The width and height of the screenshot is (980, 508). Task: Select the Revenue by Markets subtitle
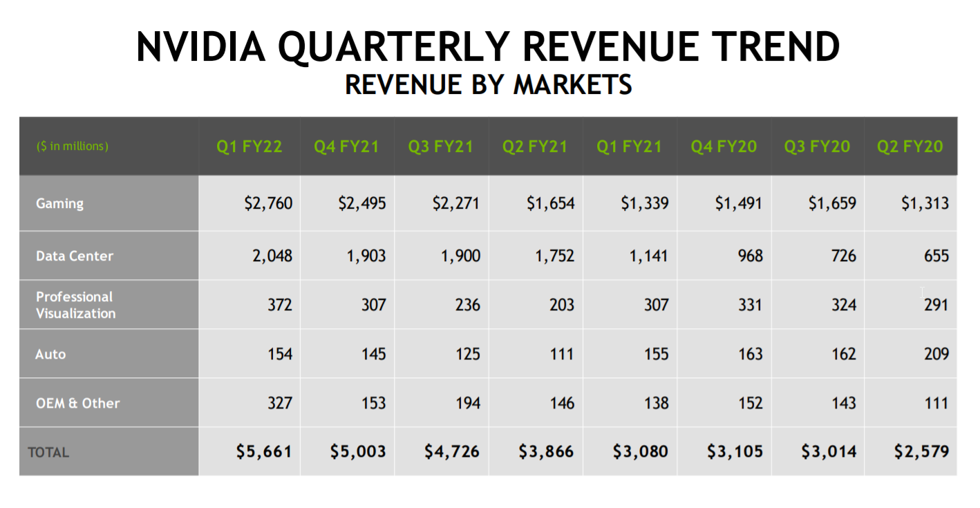[x=488, y=85]
